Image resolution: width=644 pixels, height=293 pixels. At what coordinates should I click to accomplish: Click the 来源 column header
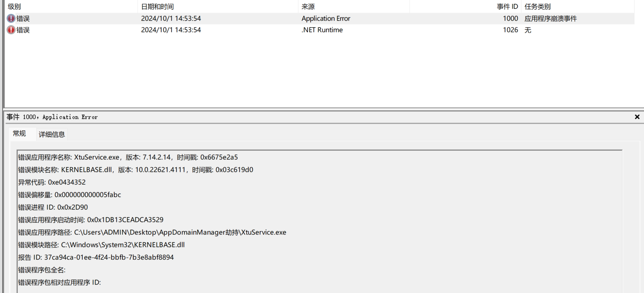308,7
